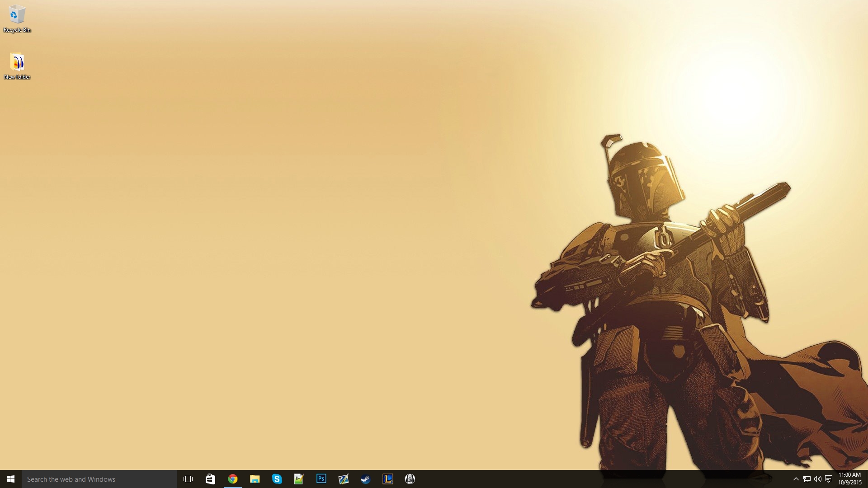Click the volume speaker icon
The width and height of the screenshot is (868, 488).
[817, 479]
